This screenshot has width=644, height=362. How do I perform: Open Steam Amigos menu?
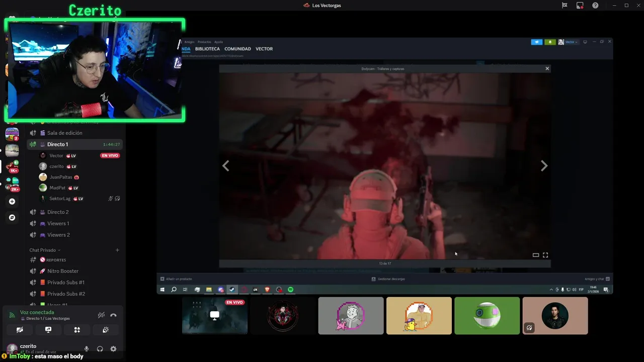click(189, 42)
